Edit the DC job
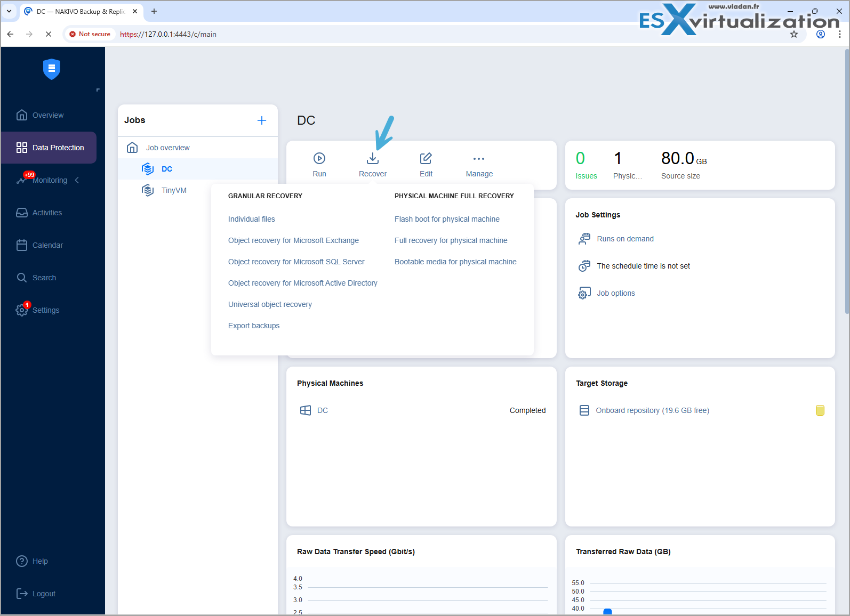 coord(426,164)
